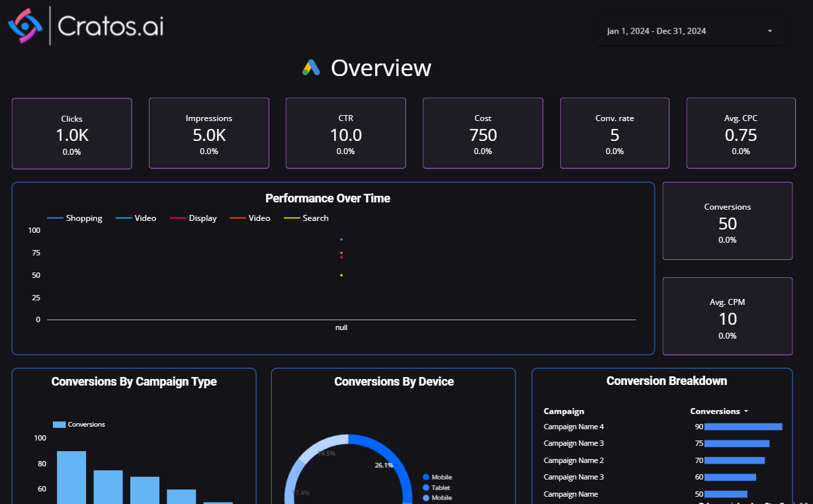Select the Campaign Name 3 row with 75 conversions
813x504 pixels.
tap(663, 443)
